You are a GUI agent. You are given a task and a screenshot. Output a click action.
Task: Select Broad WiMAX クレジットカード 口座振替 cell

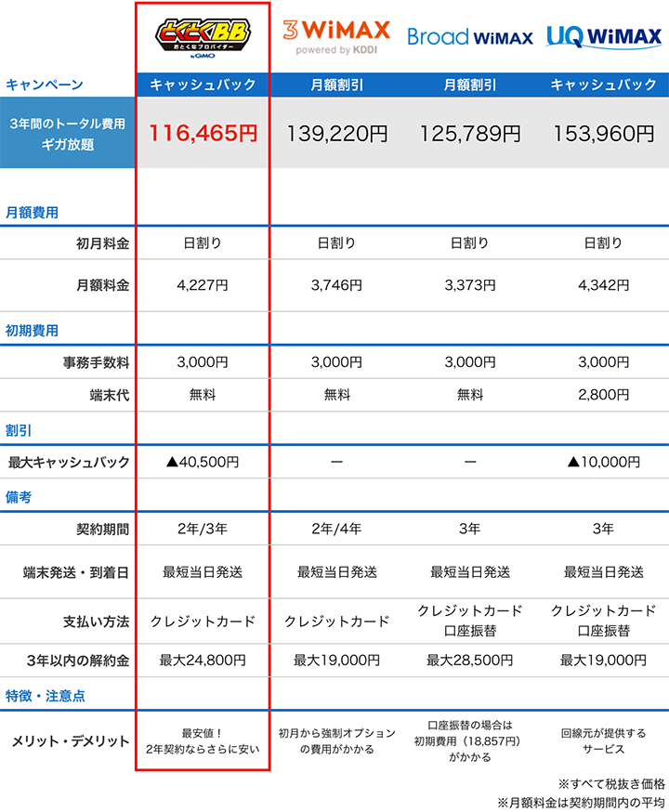(x=469, y=621)
